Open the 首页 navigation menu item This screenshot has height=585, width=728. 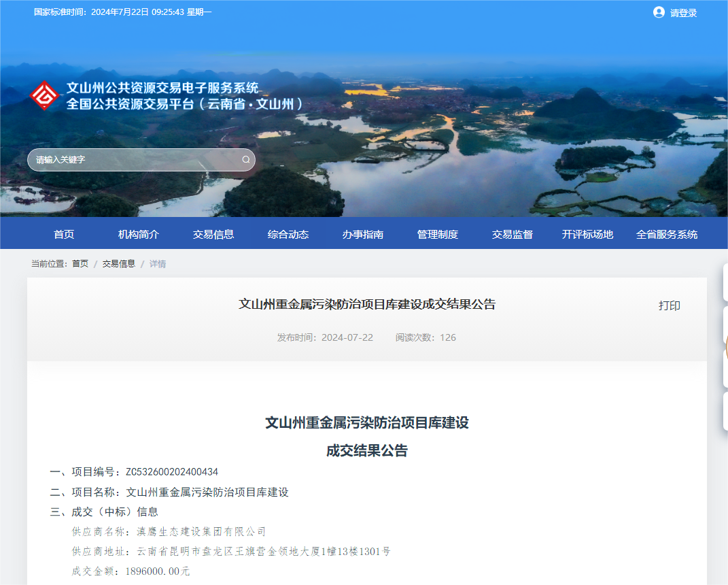(64, 233)
